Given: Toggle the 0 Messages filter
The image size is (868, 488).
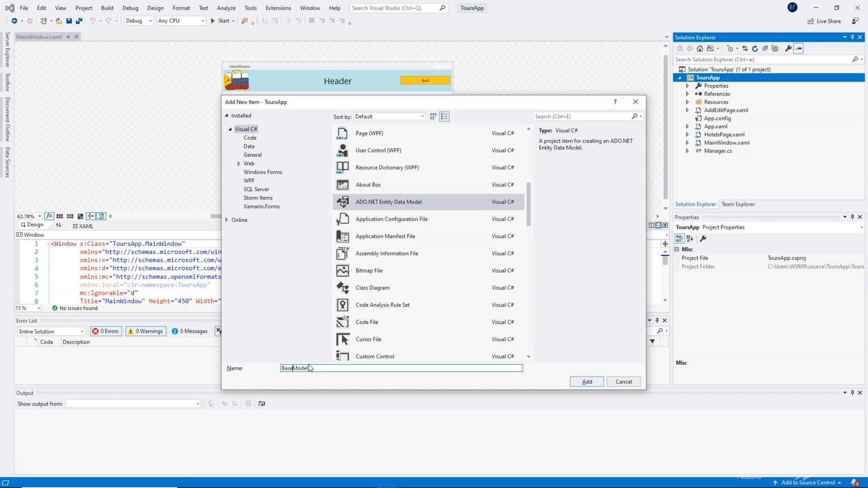Looking at the screenshot, I should [x=190, y=331].
